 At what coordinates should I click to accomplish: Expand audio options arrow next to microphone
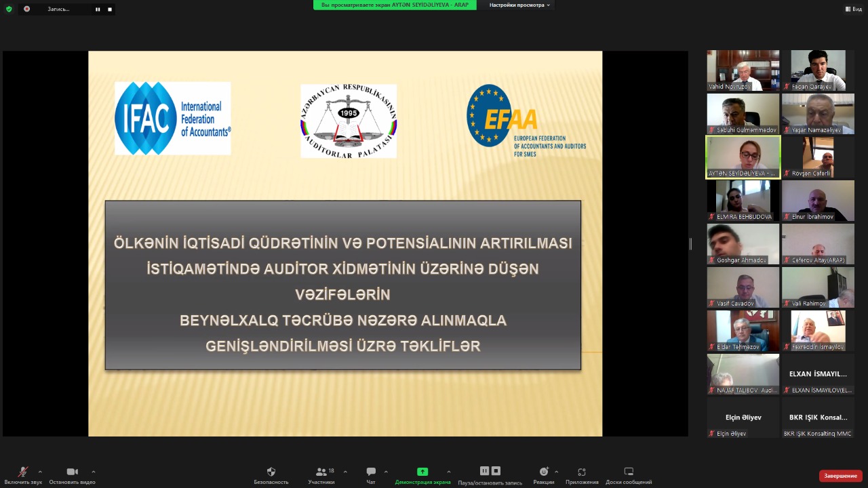tap(40, 472)
